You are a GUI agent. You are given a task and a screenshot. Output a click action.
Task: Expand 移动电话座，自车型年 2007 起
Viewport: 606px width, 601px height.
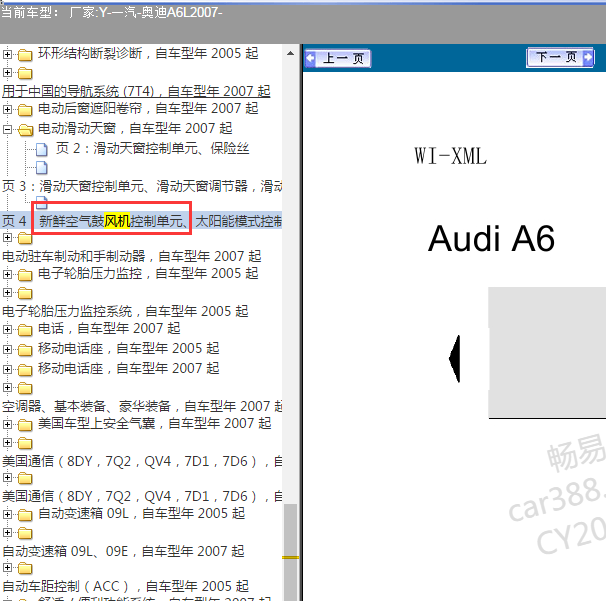point(7,369)
